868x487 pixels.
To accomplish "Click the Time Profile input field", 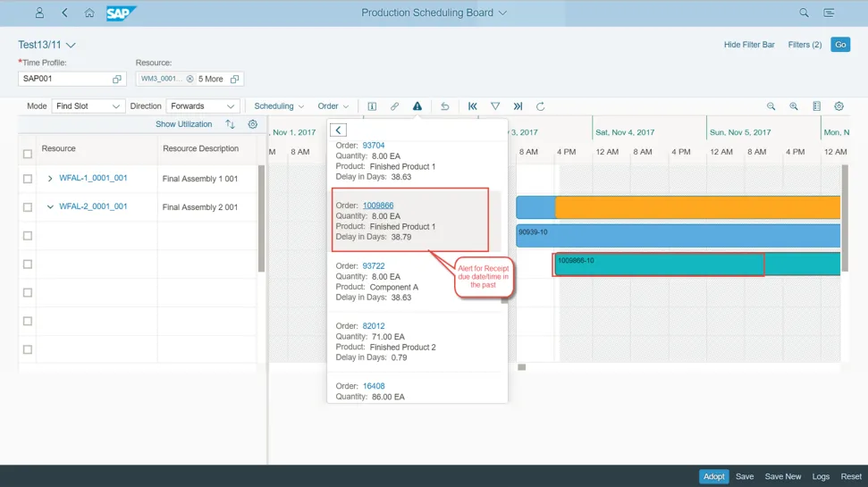I will pyautogui.click(x=64, y=79).
